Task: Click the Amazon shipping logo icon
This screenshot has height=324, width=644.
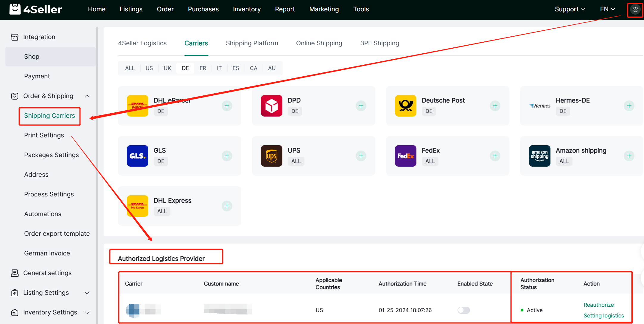Action: coord(539,156)
